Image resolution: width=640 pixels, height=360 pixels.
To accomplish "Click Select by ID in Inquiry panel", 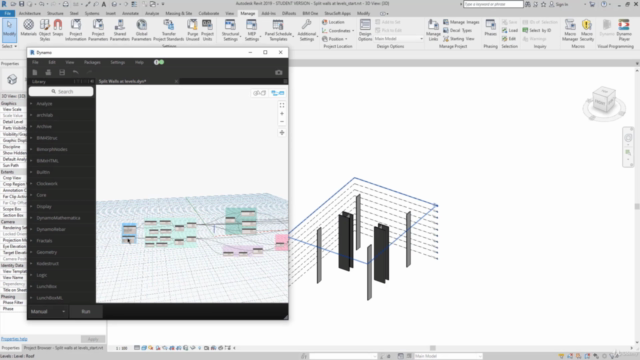I will (x=537, y=30).
